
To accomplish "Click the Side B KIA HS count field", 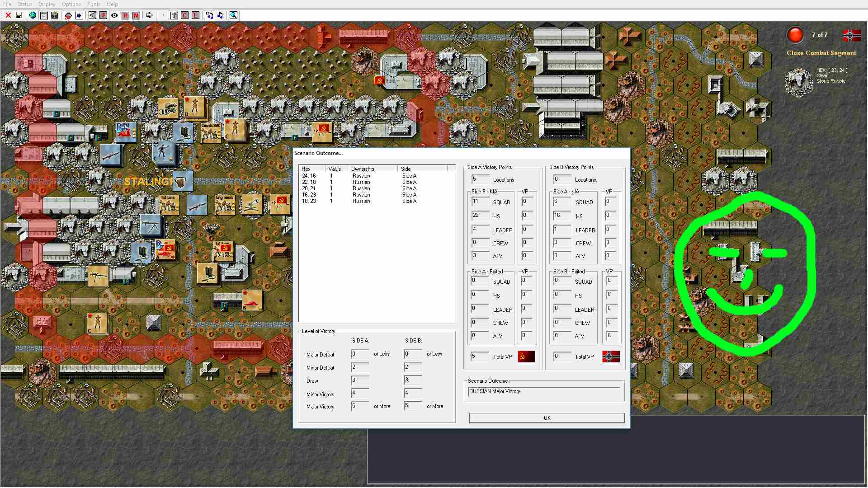I will [480, 216].
